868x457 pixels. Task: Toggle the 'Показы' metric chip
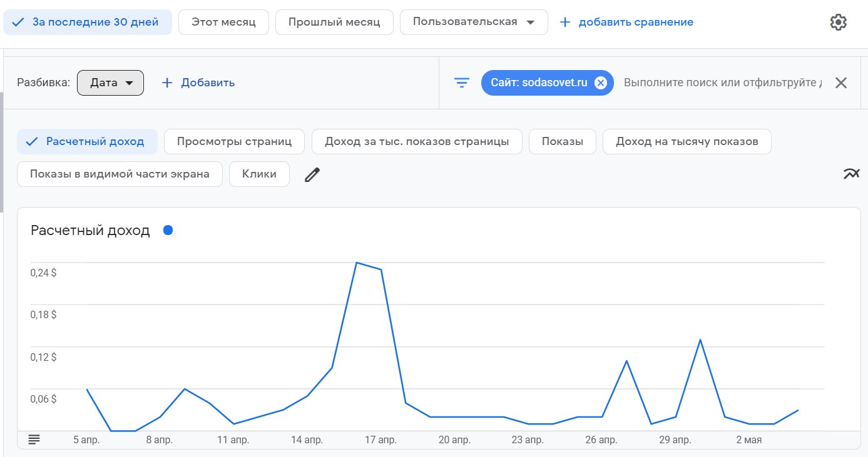(563, 141)
